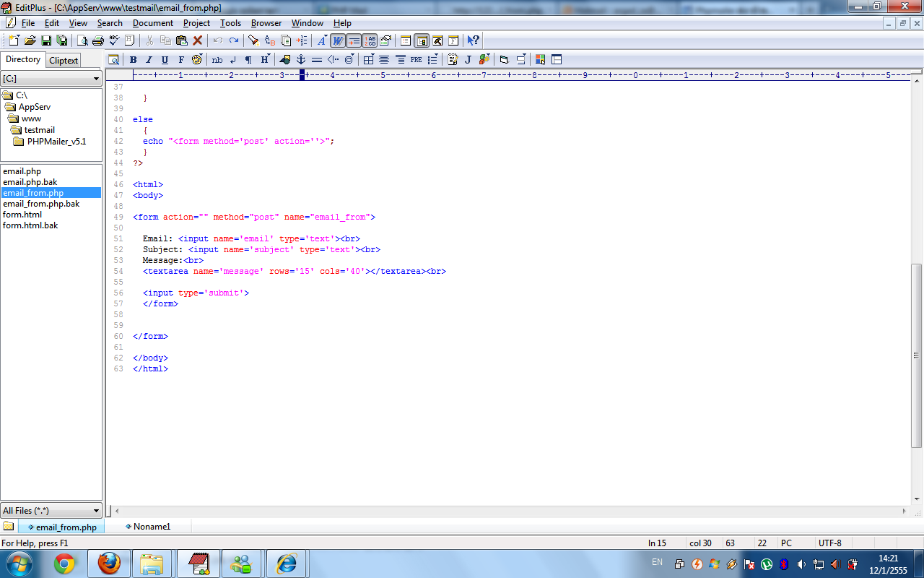Select the testmail folder in tree
Screen dimensions: 924x578
[x=40, y=130]
